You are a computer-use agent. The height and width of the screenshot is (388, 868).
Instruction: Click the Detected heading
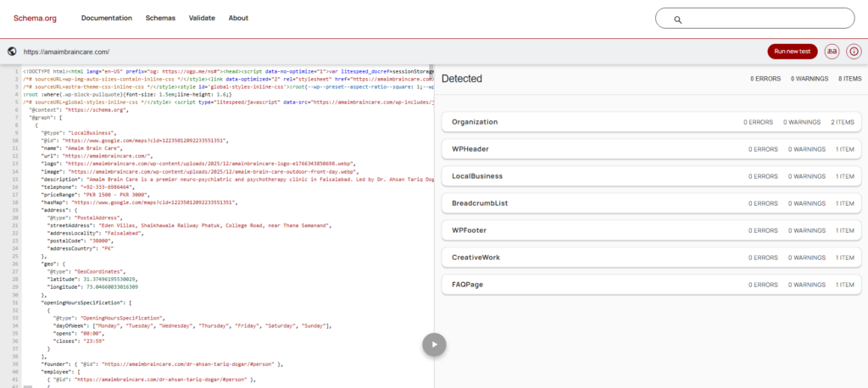(x=462, y=79)
